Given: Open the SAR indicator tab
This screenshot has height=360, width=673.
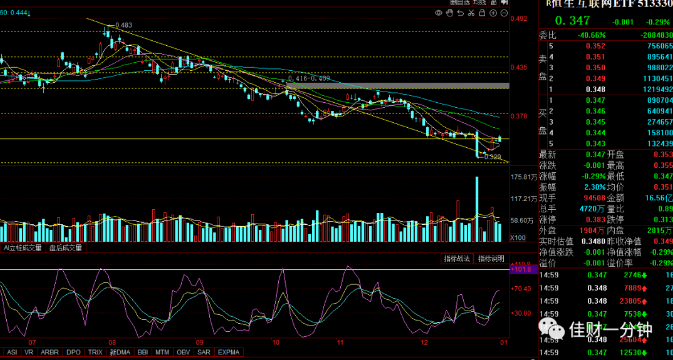Looking at the screenshot, I should click(203, 352).
